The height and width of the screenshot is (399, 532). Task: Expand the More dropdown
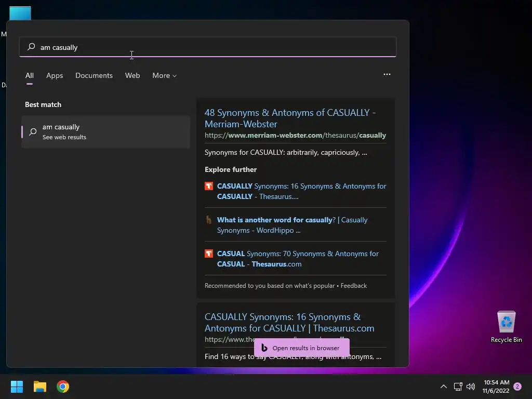(x=165, y=75)
